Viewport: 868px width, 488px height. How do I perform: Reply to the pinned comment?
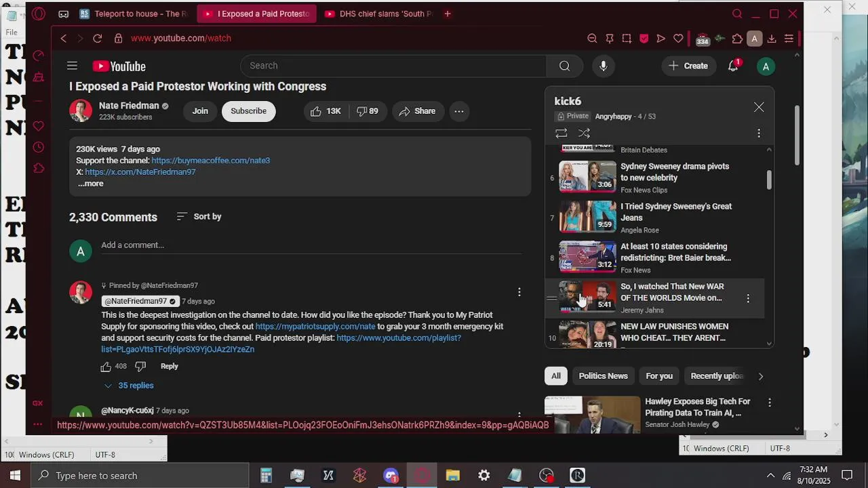click(170, 366)
